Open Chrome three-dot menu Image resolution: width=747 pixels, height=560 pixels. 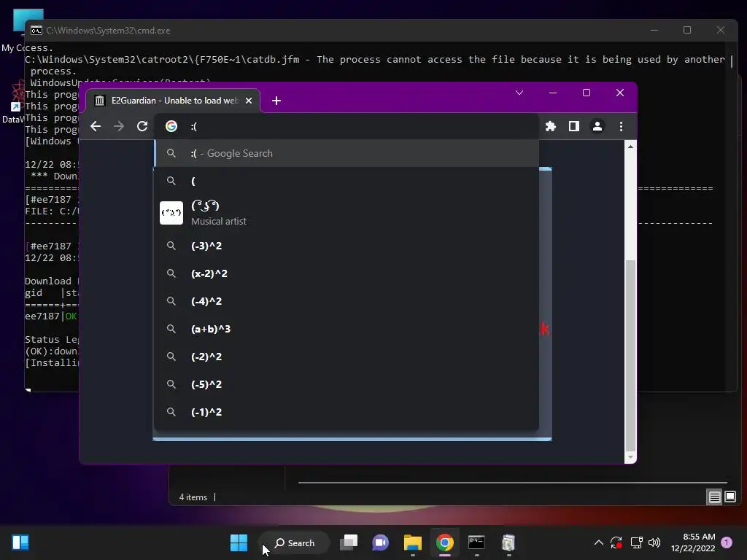[x=621, y=126]
